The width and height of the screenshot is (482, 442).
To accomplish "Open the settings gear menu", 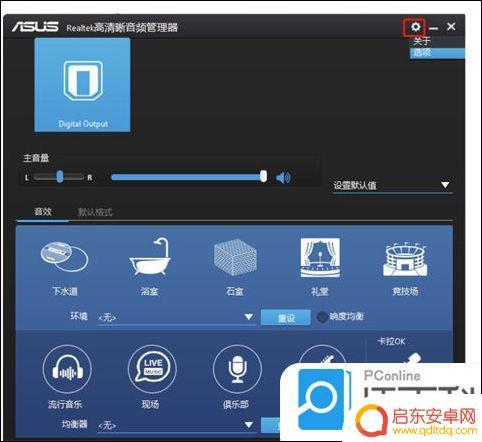I will pos(415,27).
